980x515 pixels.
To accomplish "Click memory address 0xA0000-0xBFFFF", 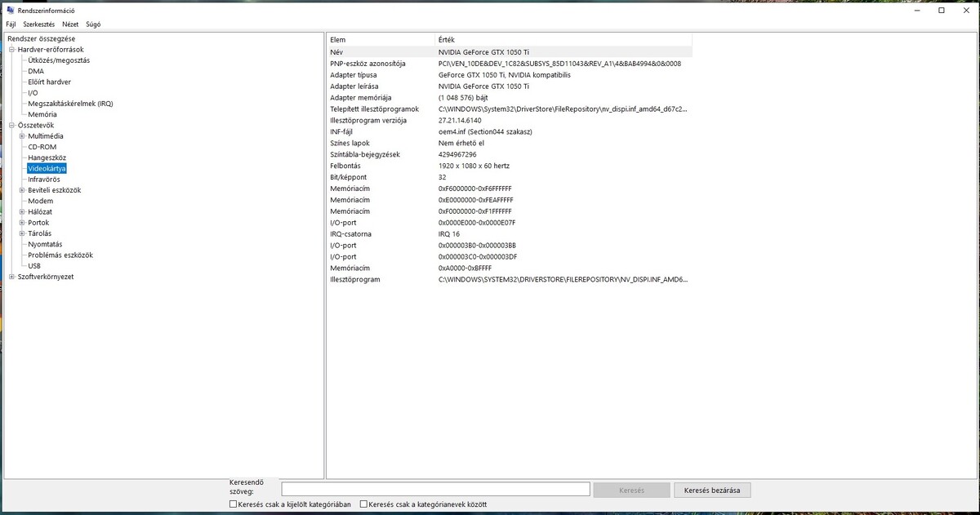I will 465,269.
